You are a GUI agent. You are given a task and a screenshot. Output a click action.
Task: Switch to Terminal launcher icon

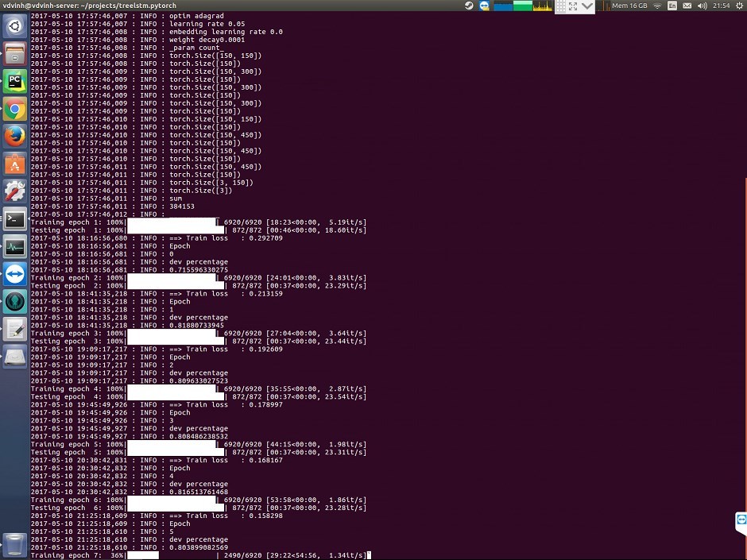tap(14, 219)
